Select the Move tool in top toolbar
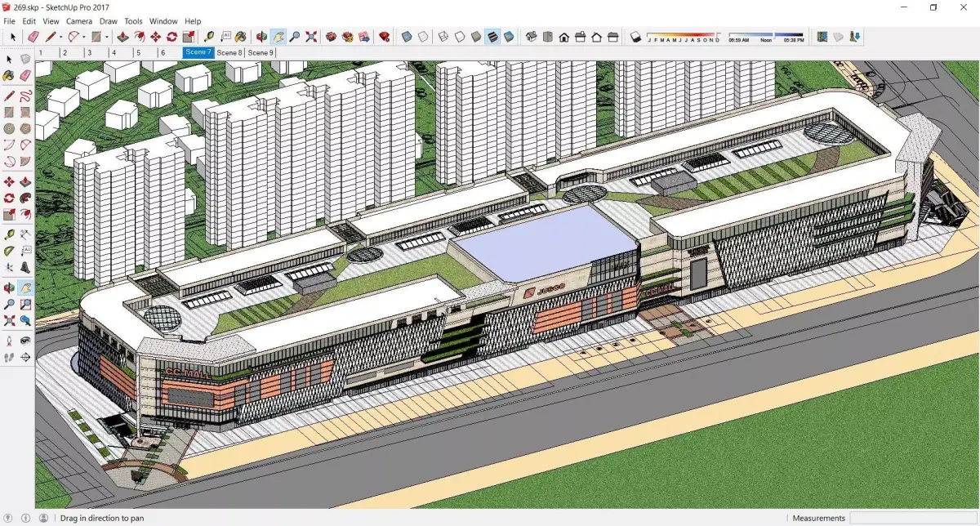This screenshot has height=526, width=980. click(155, 37)
